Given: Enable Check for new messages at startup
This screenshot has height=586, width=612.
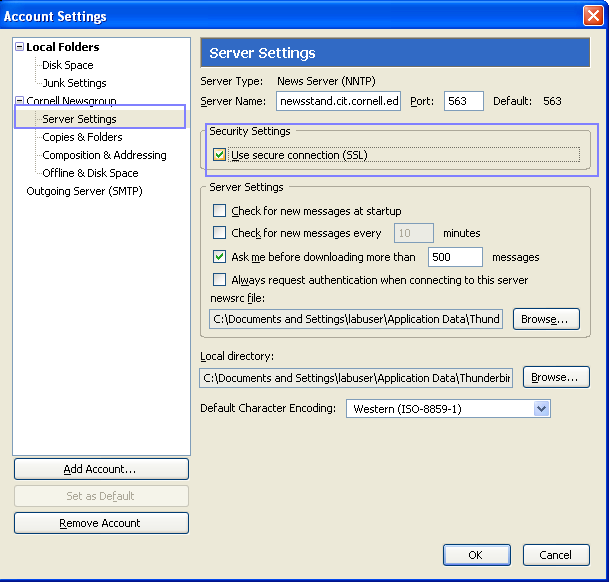Looking at the screenshot, I should (220, 211).
